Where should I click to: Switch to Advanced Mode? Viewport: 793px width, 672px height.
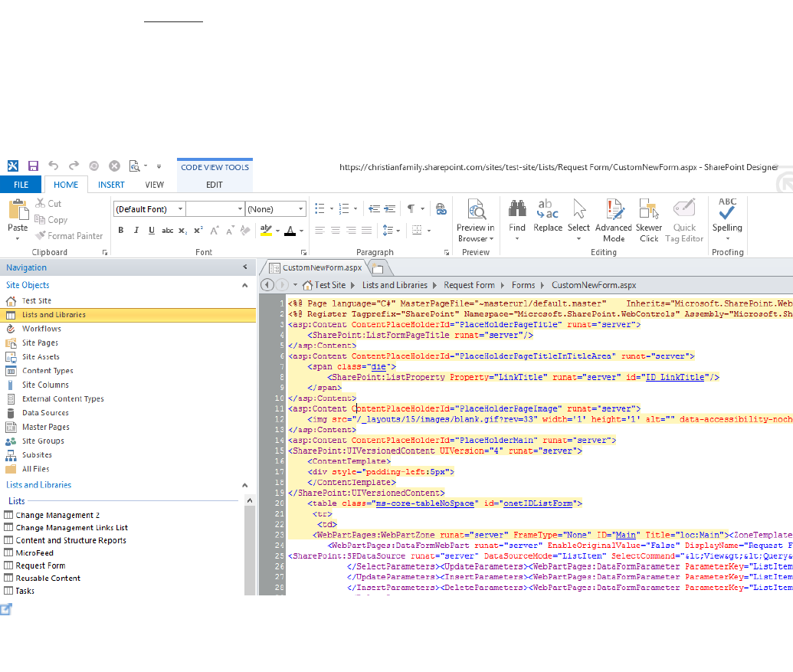click(614, 221)
